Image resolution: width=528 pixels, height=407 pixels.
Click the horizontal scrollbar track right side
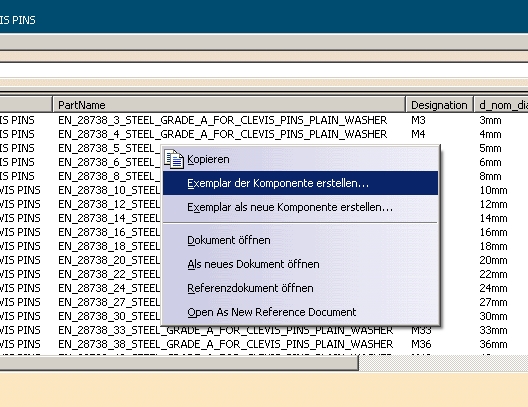point(443,363)
